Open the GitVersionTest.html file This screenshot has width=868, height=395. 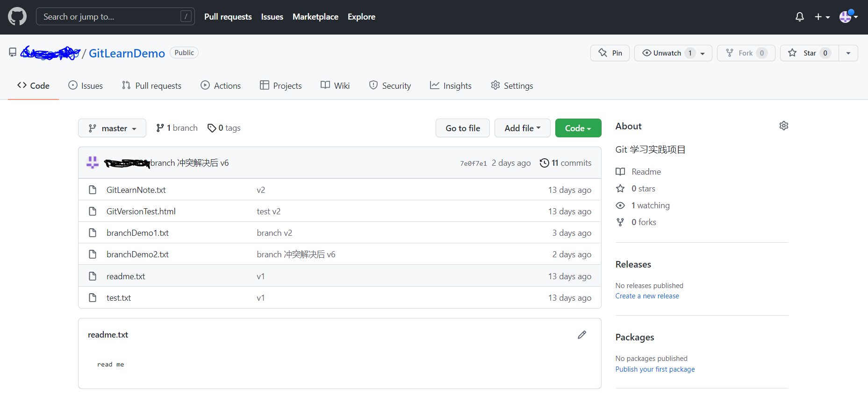(x=141, y=212)
